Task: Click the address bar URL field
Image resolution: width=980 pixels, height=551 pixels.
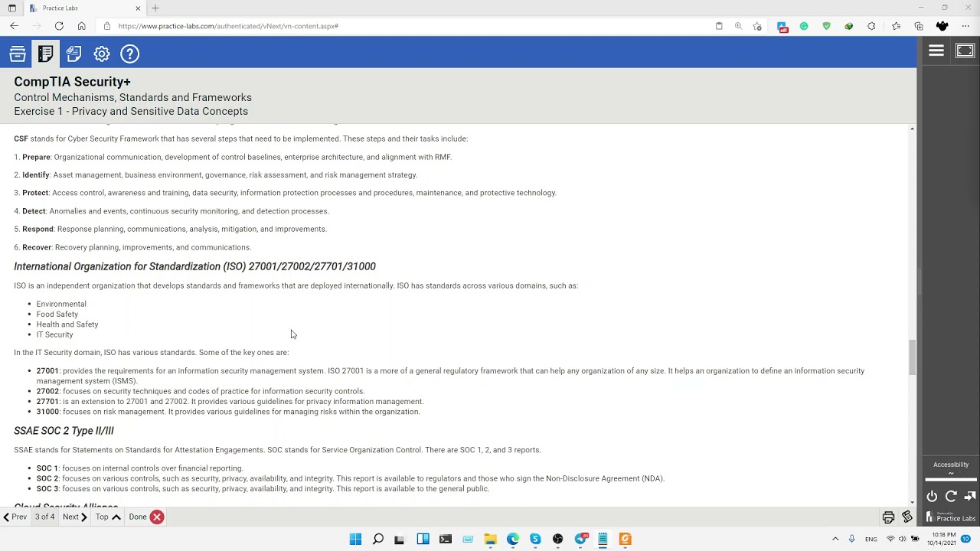Action: click(406, 26)
